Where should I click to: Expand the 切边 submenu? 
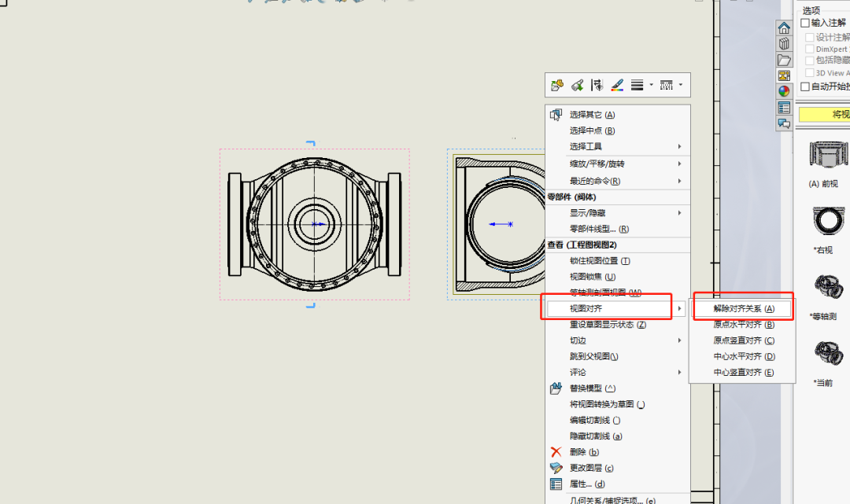coord(578,340)
